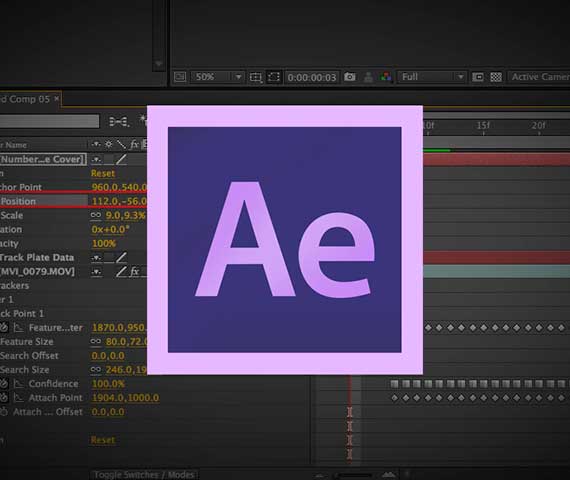Take a snapshot with the camera icon
570x480 pixels.
pyautogui.click(x=350, y=77)
